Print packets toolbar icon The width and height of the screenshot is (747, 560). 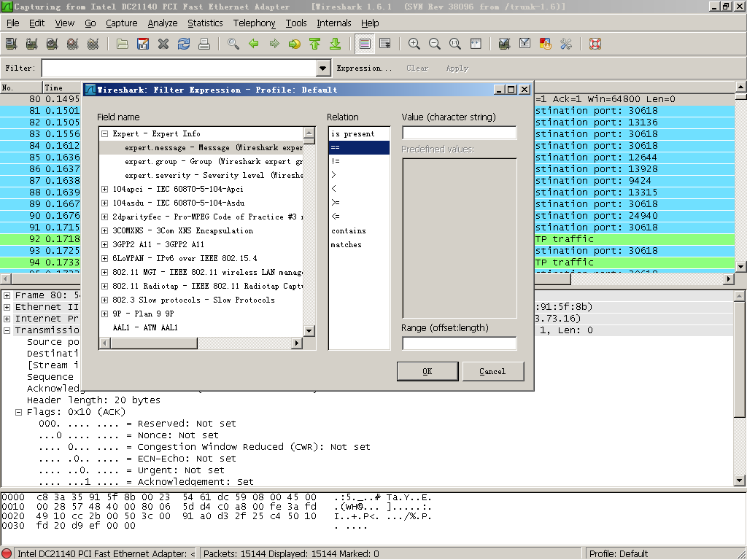click(204, 44)
